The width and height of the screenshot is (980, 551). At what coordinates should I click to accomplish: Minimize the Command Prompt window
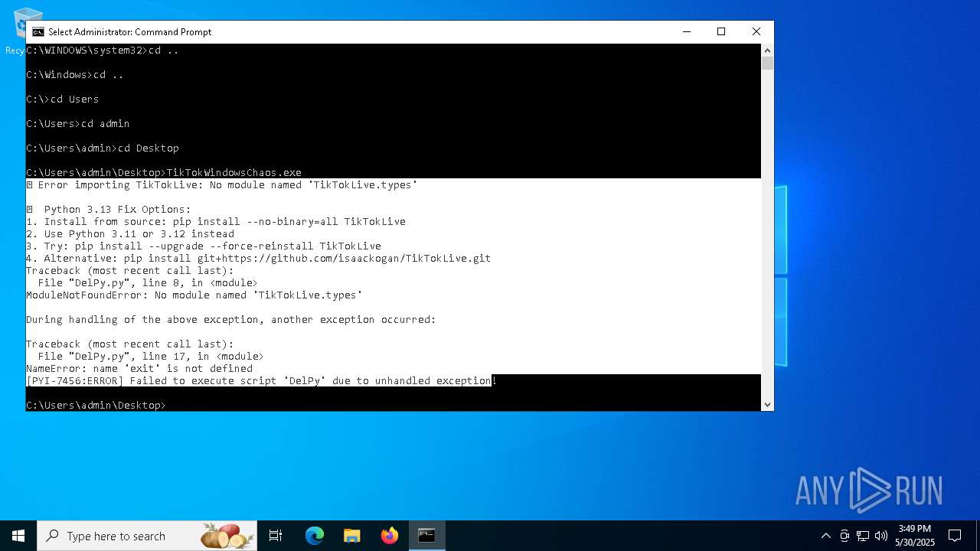click(686, 31)
